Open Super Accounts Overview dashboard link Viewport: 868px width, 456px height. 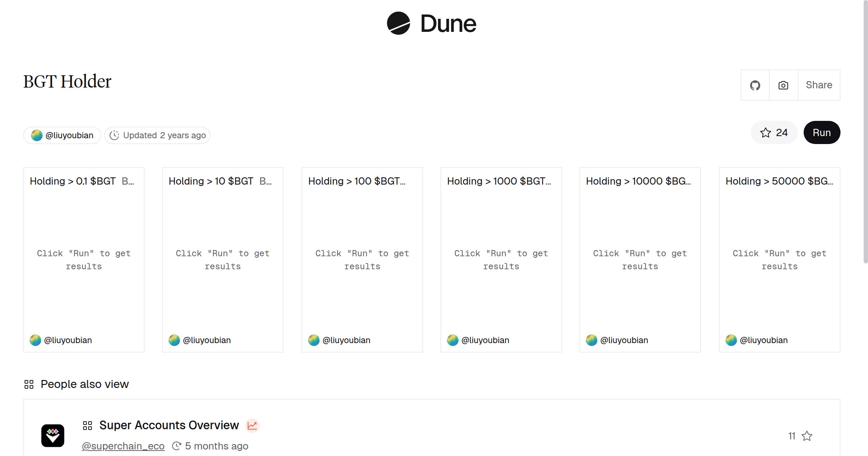pyautogui.click(x=169, y=425)
